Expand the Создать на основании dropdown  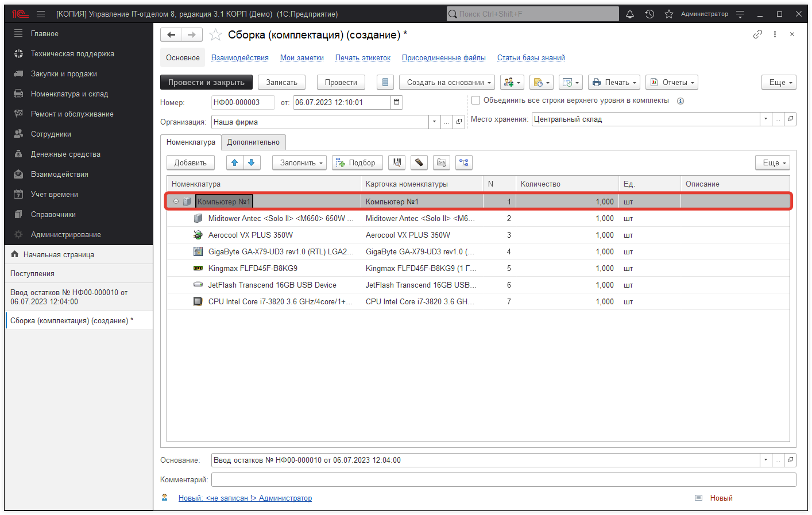pyautogui.click(x=447, y=82)
